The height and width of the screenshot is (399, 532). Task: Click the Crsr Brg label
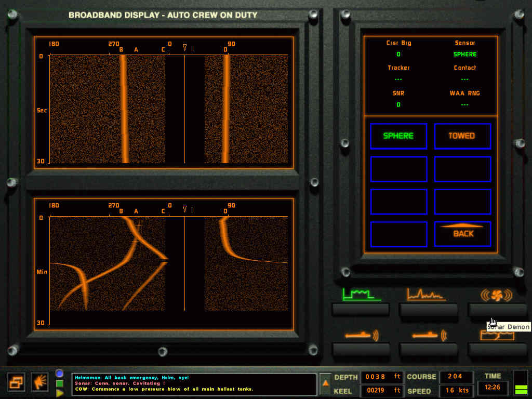[398, 43]
